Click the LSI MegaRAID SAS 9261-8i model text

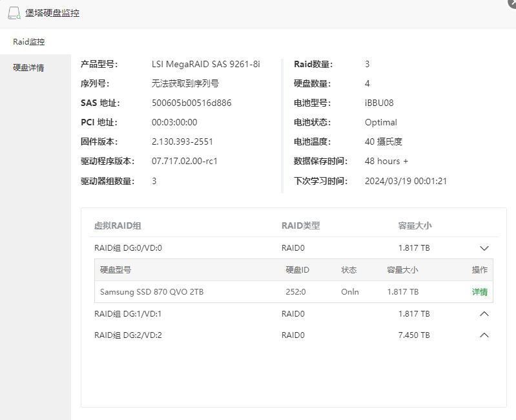point(205,65)
